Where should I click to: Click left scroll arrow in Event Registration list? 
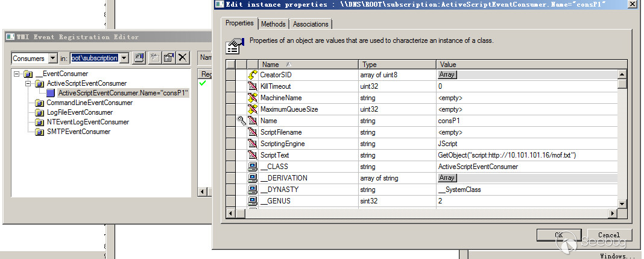[x=202, y=192]
